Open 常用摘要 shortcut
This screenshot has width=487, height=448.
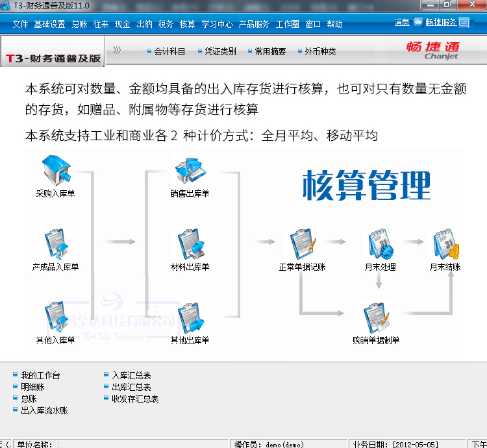click(x=270, y=51)
